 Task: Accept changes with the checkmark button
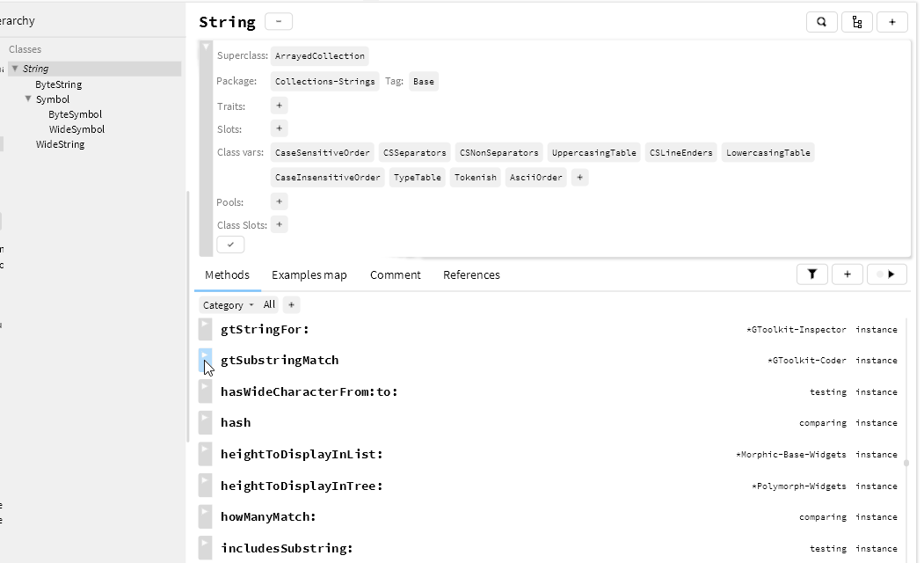[229, 244]
